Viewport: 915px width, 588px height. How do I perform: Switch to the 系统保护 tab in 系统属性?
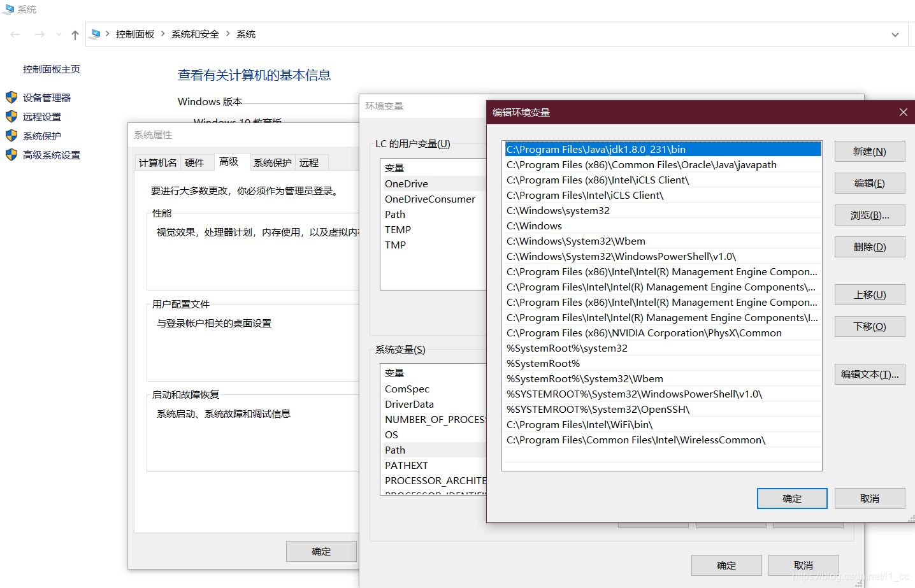[273, 162]
